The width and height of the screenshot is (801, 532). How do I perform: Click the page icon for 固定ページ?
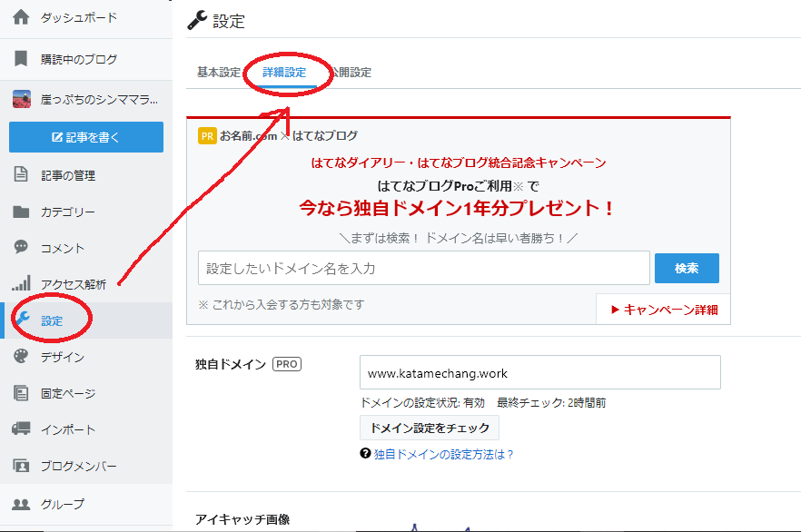pyautogui.click(x=21, y=392)
